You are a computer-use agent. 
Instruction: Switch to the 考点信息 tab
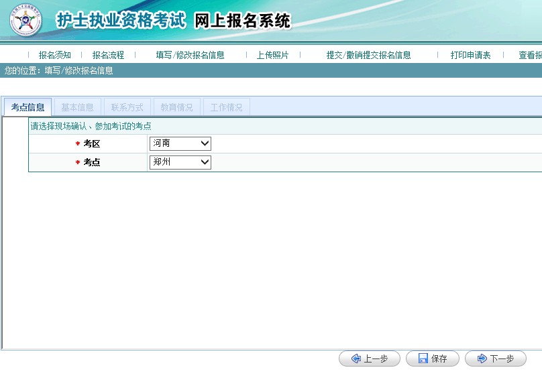(28, 107)
